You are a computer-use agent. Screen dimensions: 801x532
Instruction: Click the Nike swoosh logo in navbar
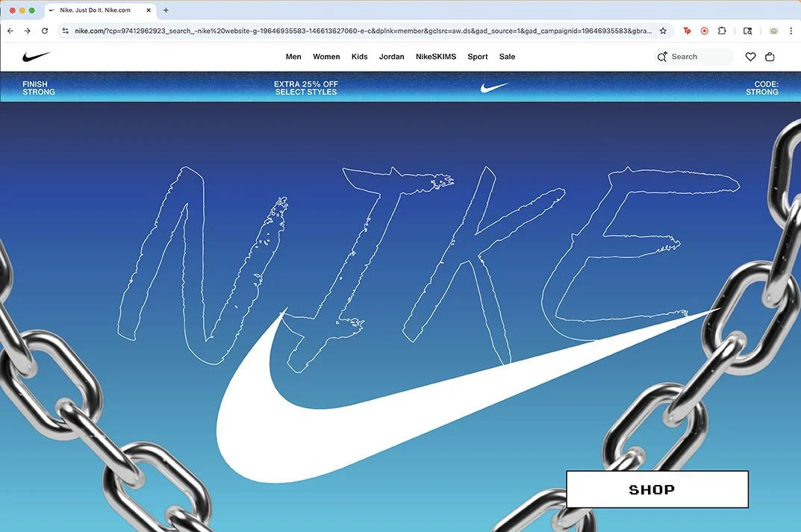tap(36, 56)
